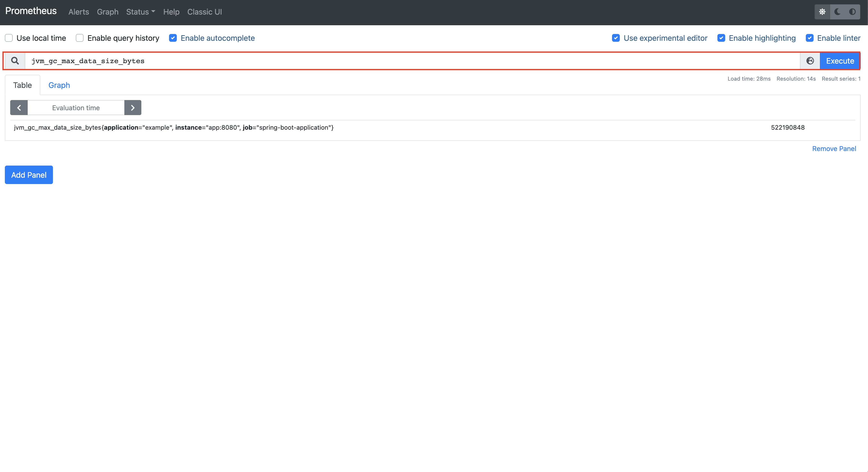Switch to the Graph tab in panel
Viewport: 868px width, 472px height.
click(59, 85)
